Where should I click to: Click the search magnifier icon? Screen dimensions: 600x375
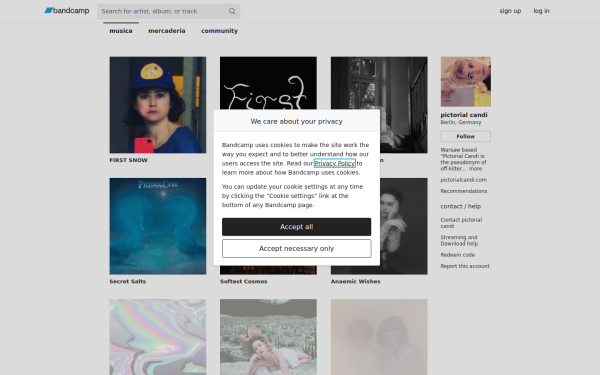click(232, 11)
